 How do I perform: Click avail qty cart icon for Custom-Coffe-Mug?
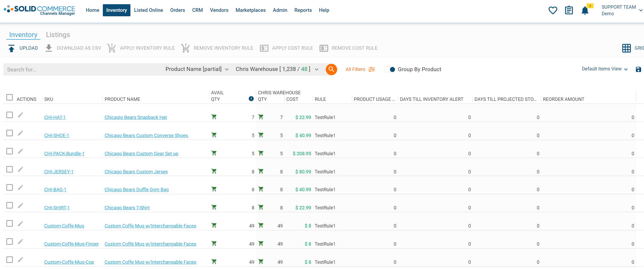(214, 225)
